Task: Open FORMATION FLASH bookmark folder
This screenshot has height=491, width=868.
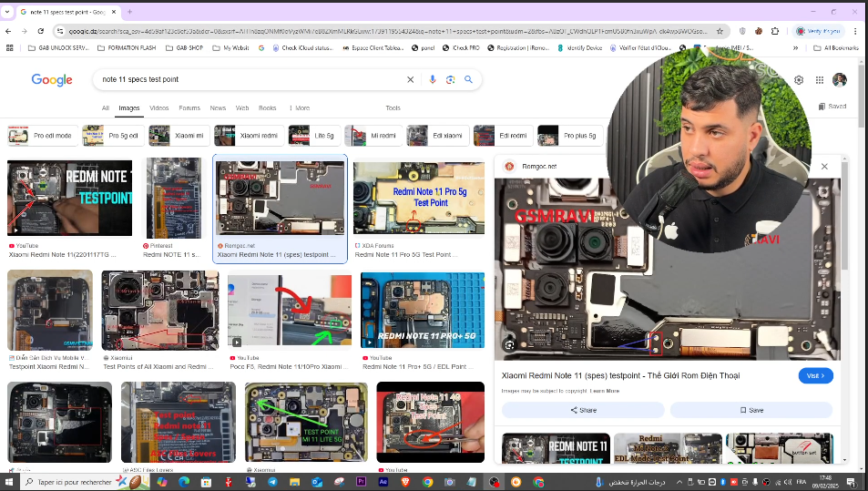Action: 127,48
